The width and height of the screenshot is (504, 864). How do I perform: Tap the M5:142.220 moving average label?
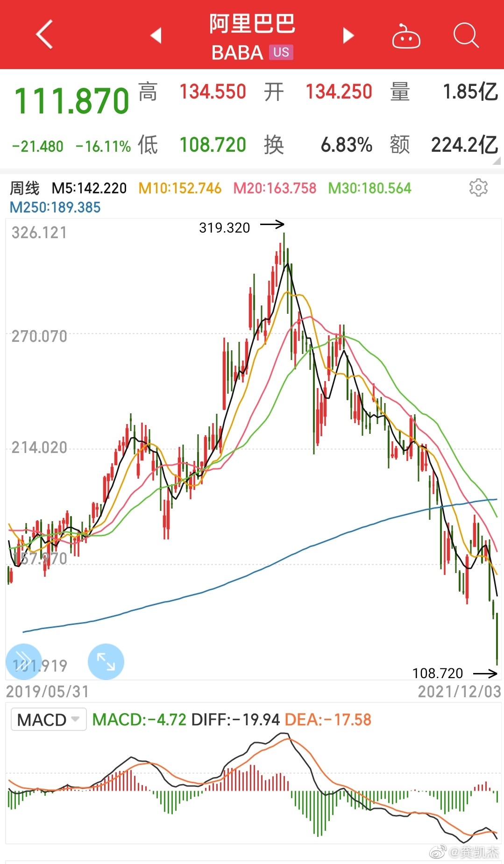pyautogui.click(x=89, y=188)
